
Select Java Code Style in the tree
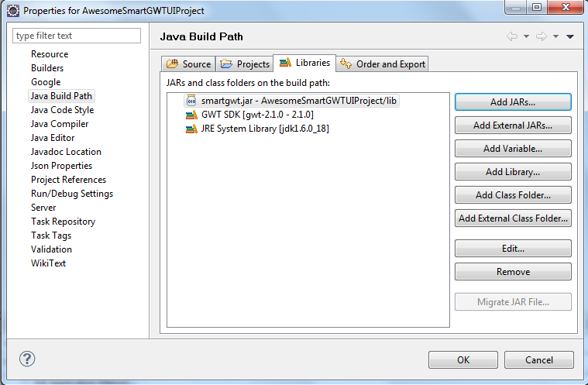point(62,110)
